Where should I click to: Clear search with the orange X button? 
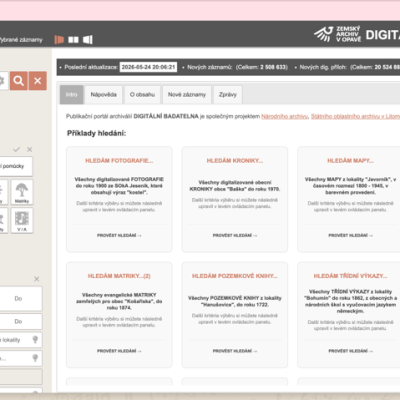click(x=38, y=81)
